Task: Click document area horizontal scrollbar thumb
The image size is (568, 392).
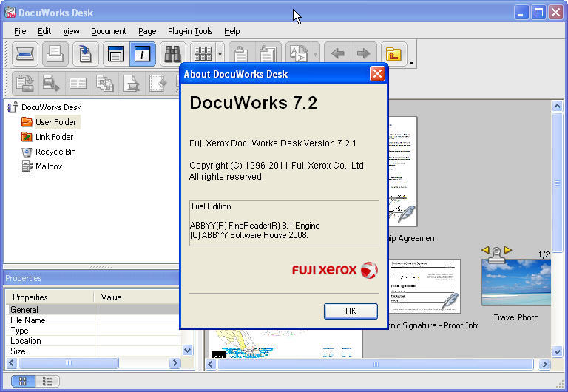Action: click(375, 364)
